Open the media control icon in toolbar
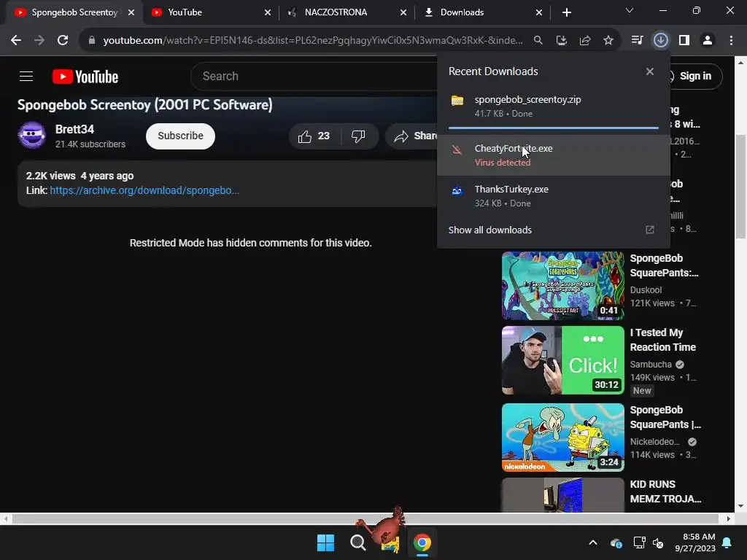 click(x=637, y=40)
